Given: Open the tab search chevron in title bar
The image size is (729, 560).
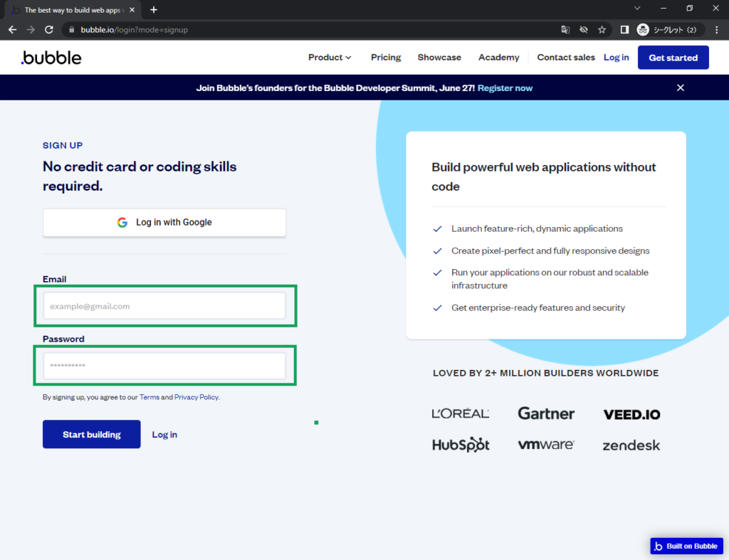Looking at the screenshot, I should pos(638,9).
